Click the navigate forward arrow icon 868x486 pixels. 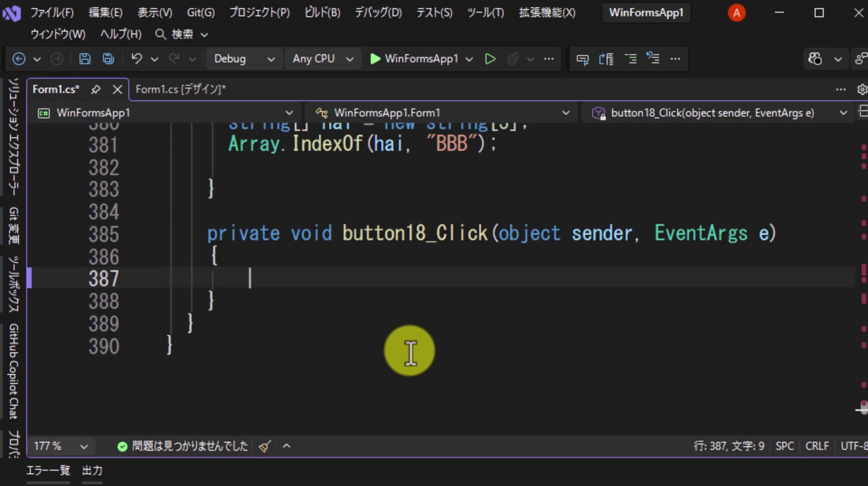pyautogui.click(x=57, y=59)
